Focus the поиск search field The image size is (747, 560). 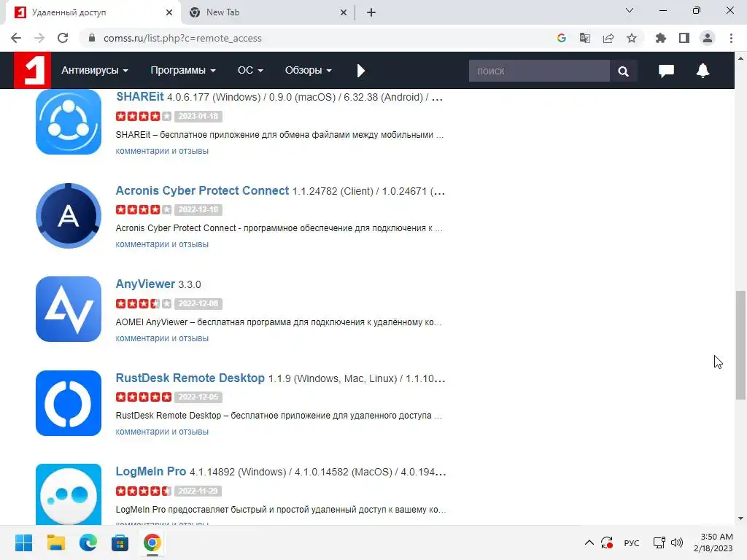(539, 71)
